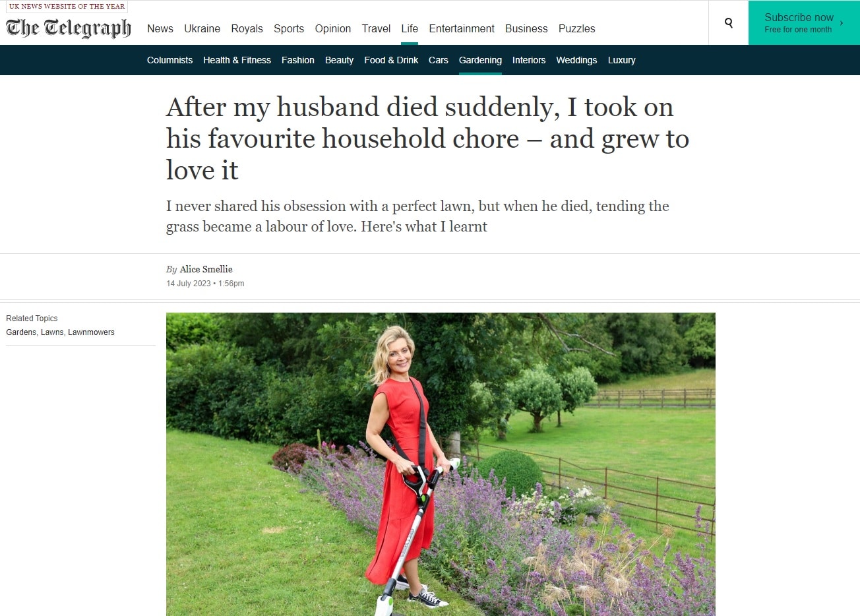Viewport: 860px width, 616px height.
Task: Open the article's main garden photo
Action: (x=441, y=464)
